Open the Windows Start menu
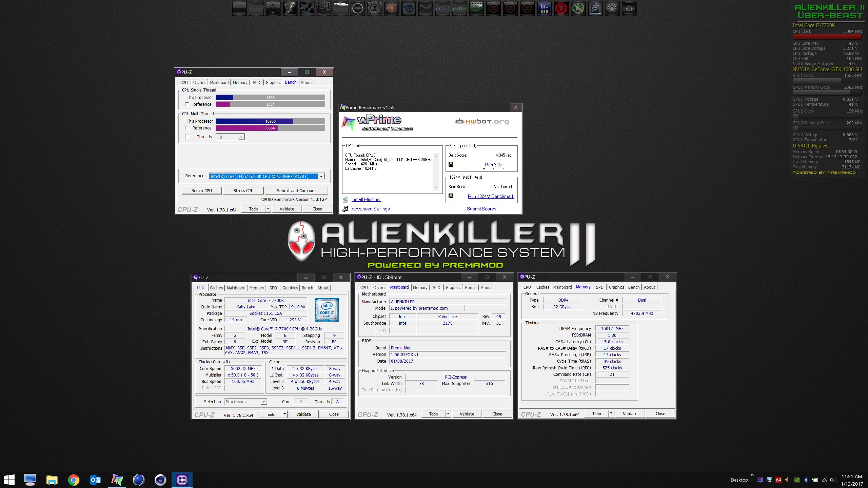The image size is (868, 488). 9,480
